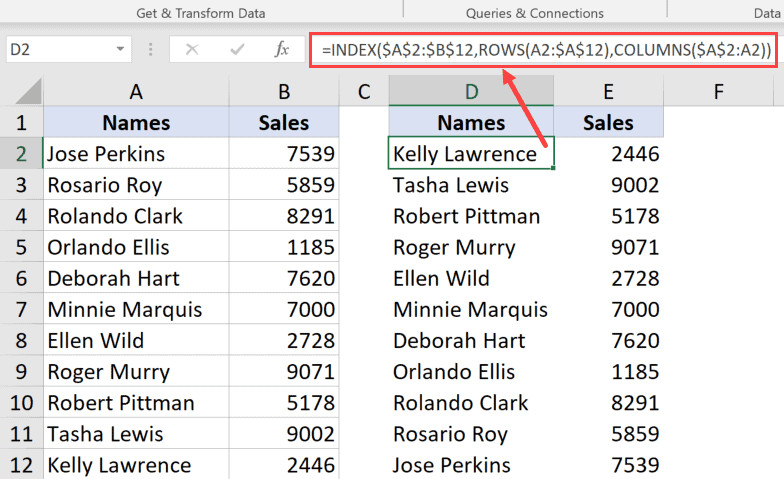Click the 7539 value in column B
Screen dimensions: 784x479
tap(310, 154)
